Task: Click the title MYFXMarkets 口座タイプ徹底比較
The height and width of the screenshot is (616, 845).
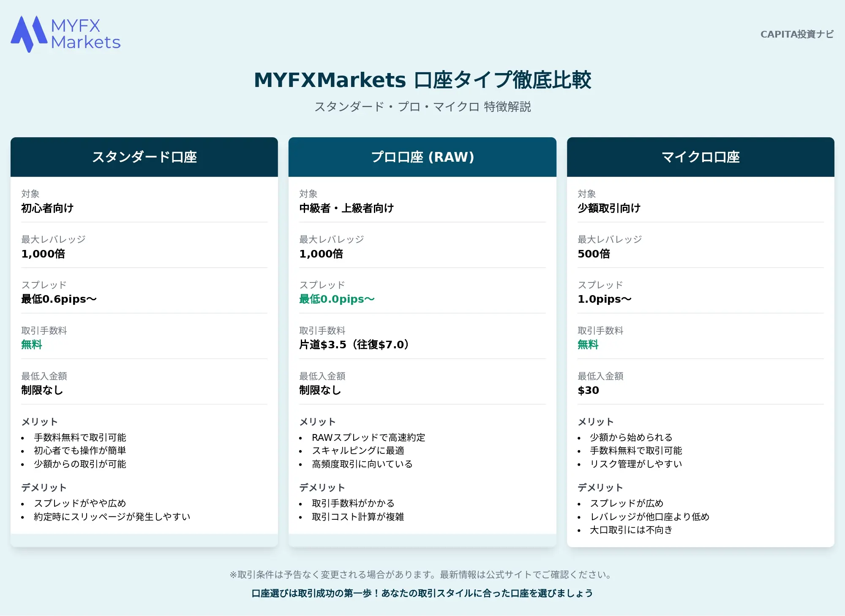Action: coord(422,80)
